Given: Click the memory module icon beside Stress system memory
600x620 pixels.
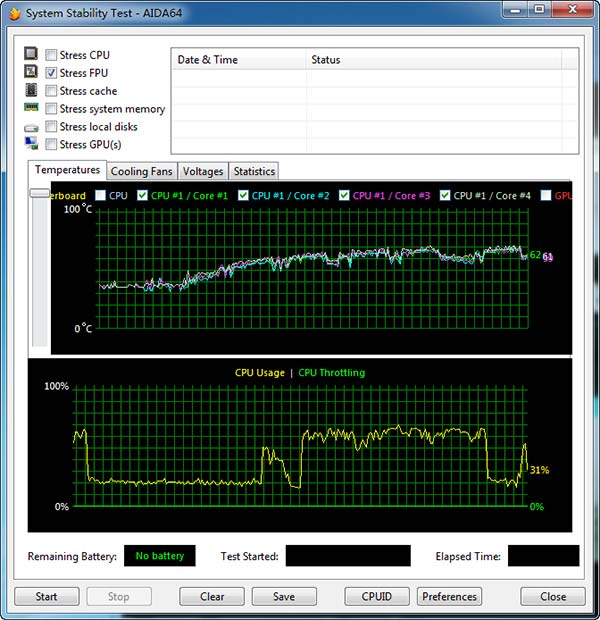Looking at the screenshot, I should (31, 108).
